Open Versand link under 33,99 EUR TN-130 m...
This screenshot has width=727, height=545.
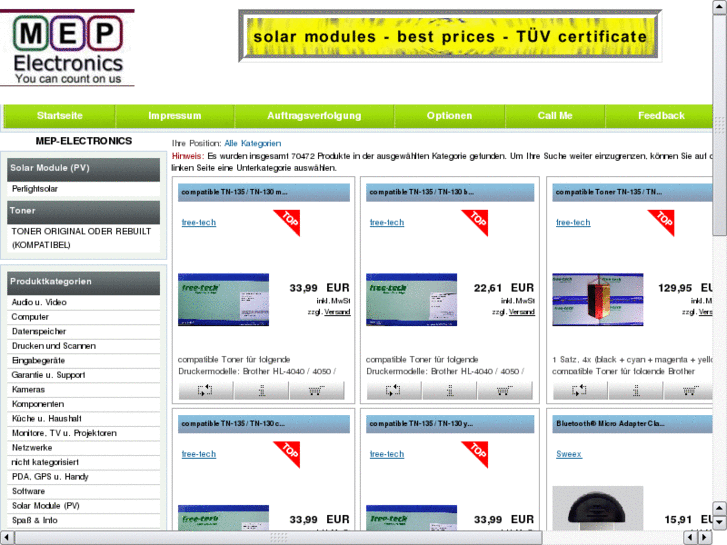click(x=337, y=312)
